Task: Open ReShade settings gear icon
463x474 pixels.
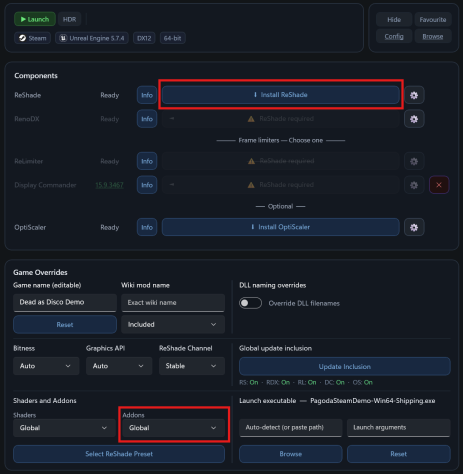Action: tap(414, 95)
